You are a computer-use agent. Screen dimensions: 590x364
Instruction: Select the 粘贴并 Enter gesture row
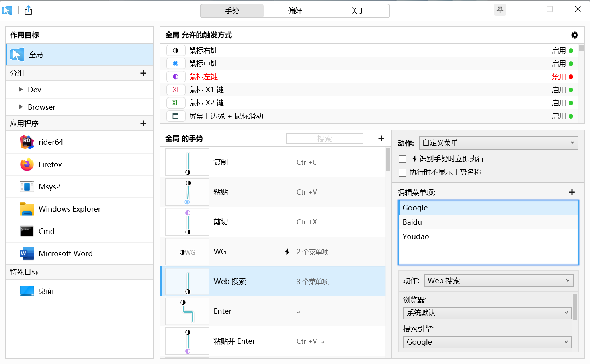pos(273,341)
